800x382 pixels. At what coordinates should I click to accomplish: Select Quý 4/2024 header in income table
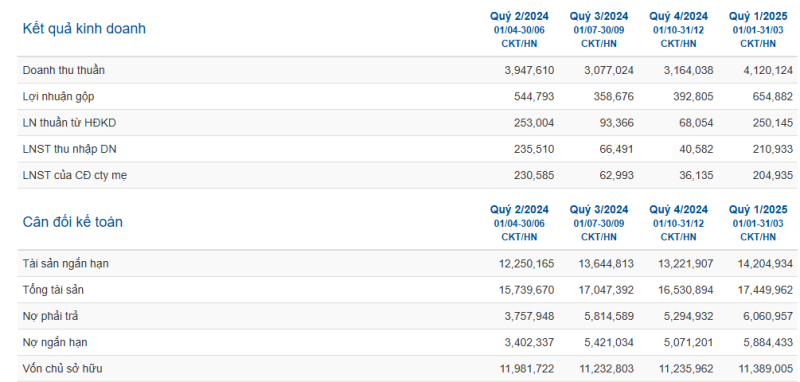(x=679, y=16)
